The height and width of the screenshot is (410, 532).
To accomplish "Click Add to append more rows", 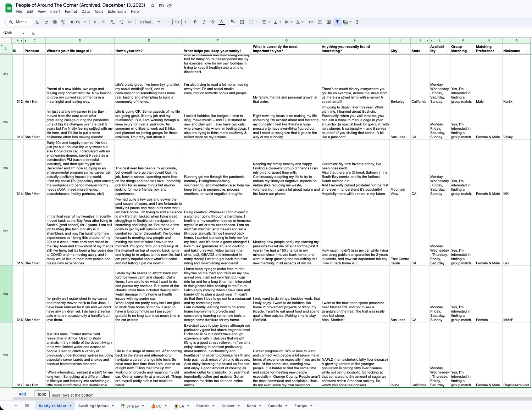I will (22, 394).
